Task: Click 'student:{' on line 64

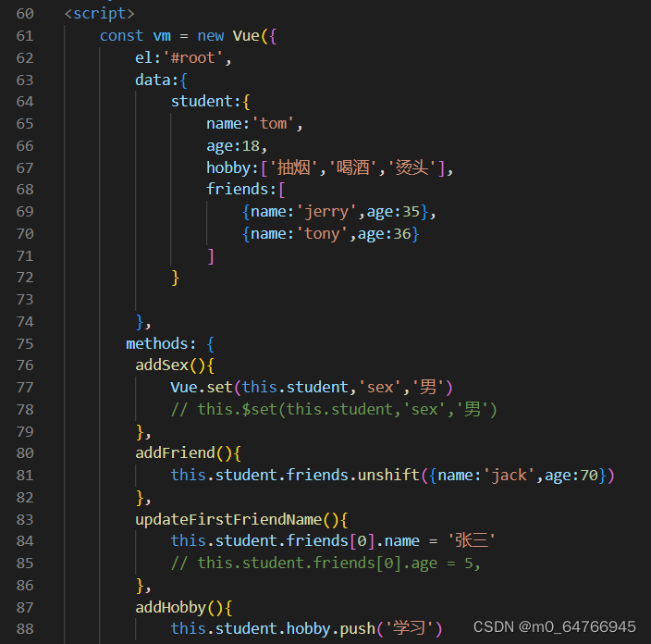Action: pos(210,102)
